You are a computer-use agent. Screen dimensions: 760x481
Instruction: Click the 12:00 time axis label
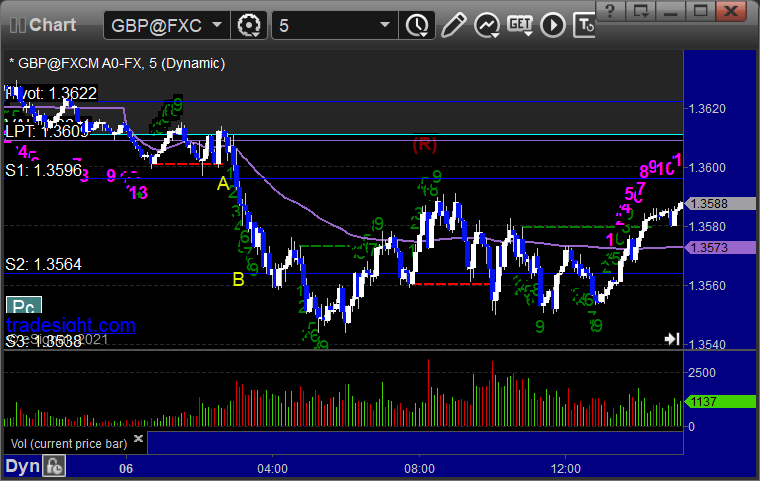click(566, 469)
